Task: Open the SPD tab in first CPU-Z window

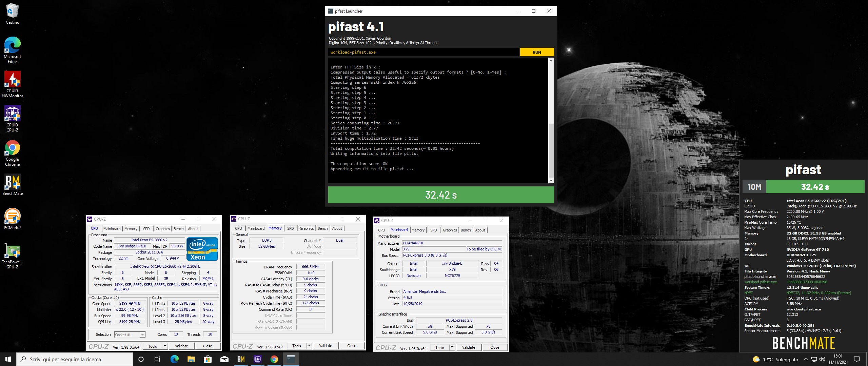Action: click(x=146, y=229)
